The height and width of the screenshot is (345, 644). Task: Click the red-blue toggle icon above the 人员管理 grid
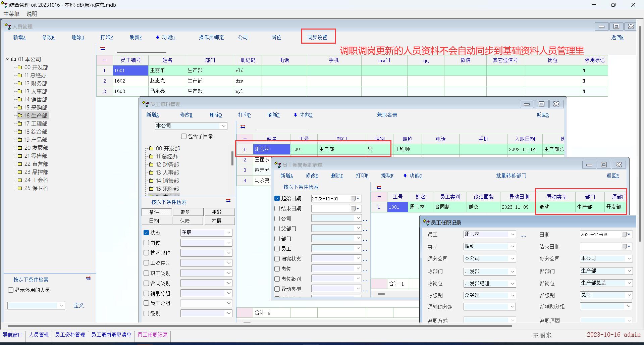tap(103, 49)
